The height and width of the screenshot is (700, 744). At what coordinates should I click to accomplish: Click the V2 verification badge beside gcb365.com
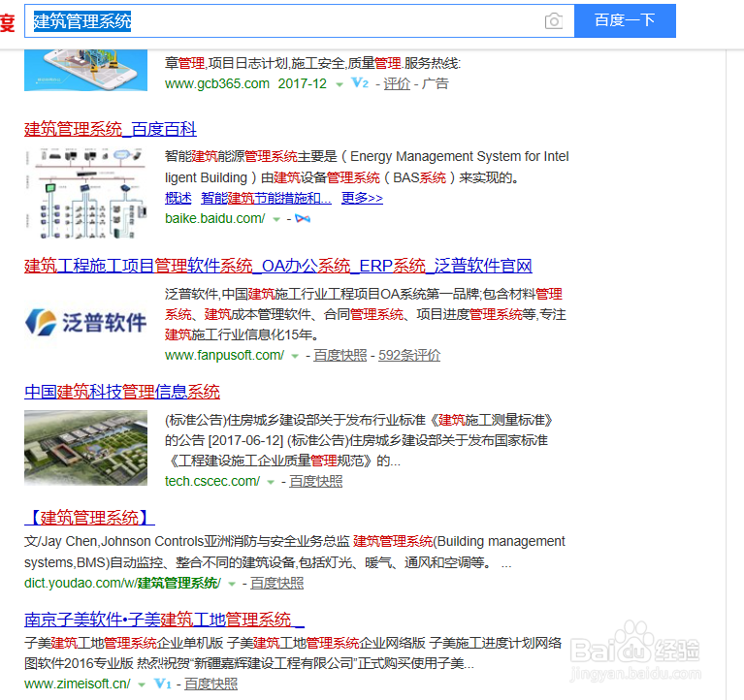[x=360, y=83]
